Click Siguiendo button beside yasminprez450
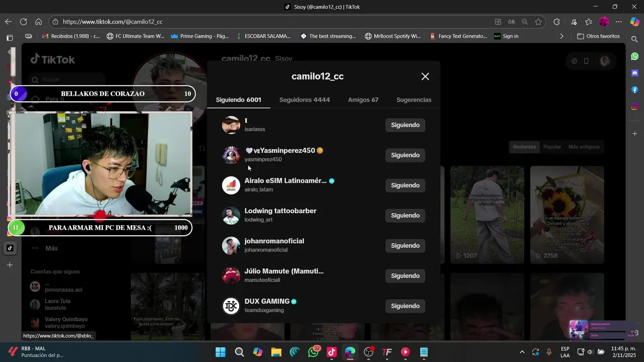The image size is (644, 362). [x=405, y=155]
